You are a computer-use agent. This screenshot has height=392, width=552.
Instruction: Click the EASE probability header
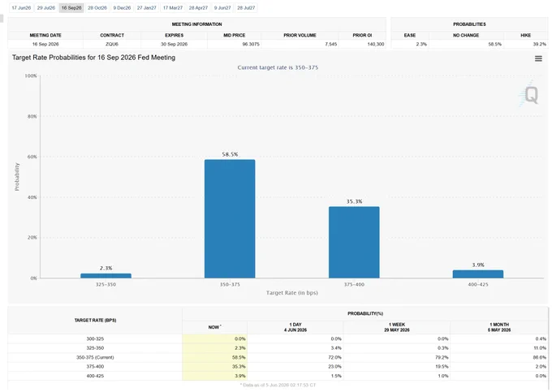(410, 35)
